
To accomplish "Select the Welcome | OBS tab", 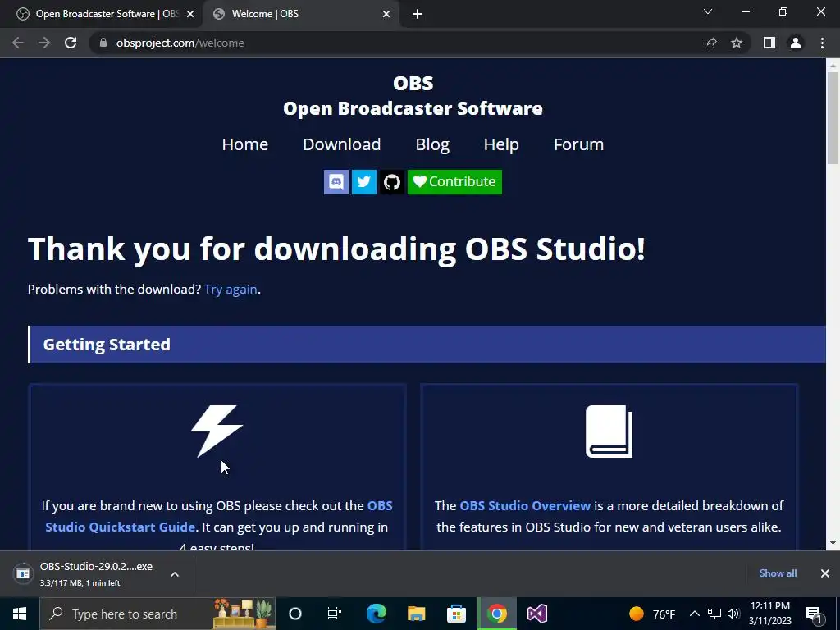I will [x=300, y=14].
